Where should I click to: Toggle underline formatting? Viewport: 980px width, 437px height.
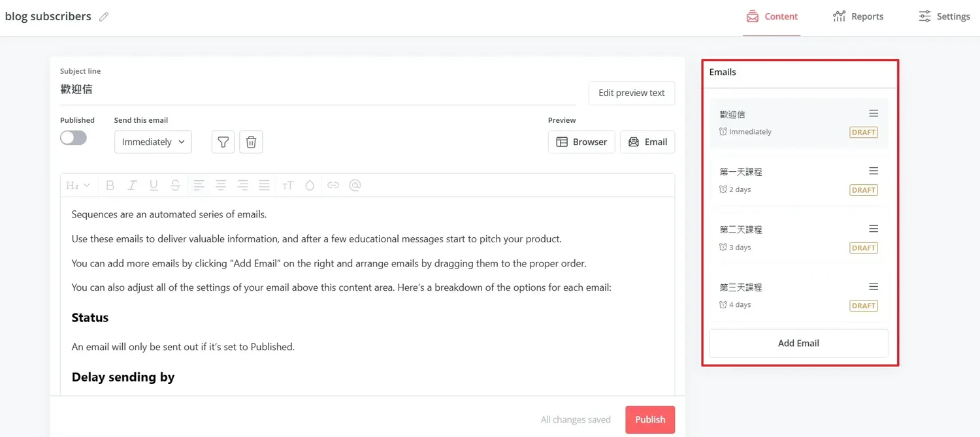[154, 186]
